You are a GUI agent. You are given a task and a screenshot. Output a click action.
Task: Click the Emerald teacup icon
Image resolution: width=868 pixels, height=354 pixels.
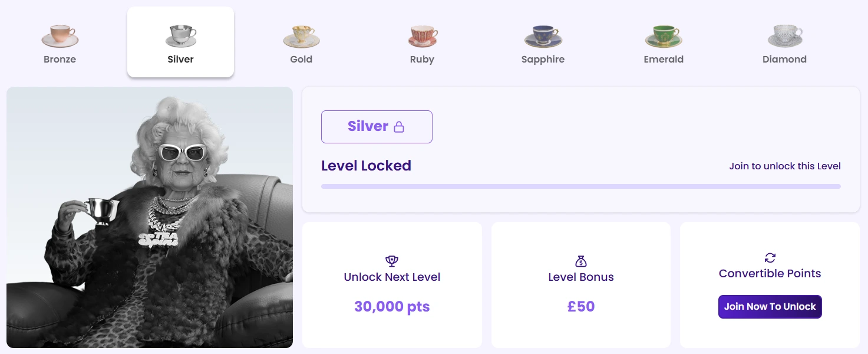click(x=664, y=36)
